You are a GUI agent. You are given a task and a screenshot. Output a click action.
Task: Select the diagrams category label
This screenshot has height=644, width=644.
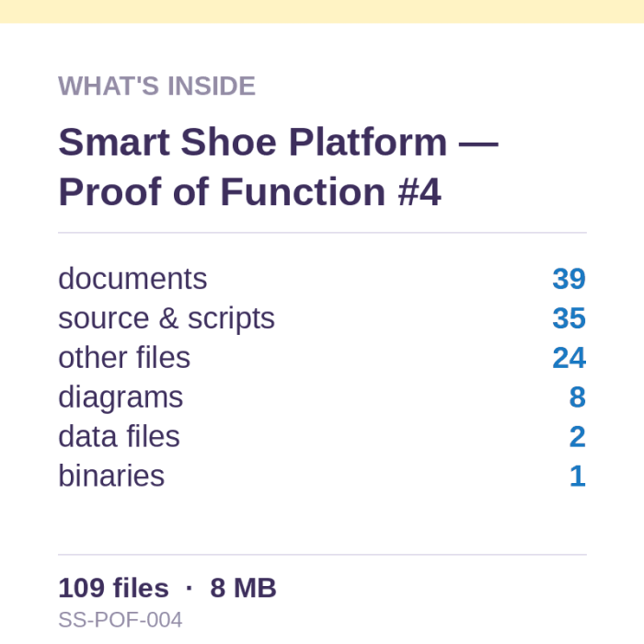pyautogui.click(x=121, y=398)
